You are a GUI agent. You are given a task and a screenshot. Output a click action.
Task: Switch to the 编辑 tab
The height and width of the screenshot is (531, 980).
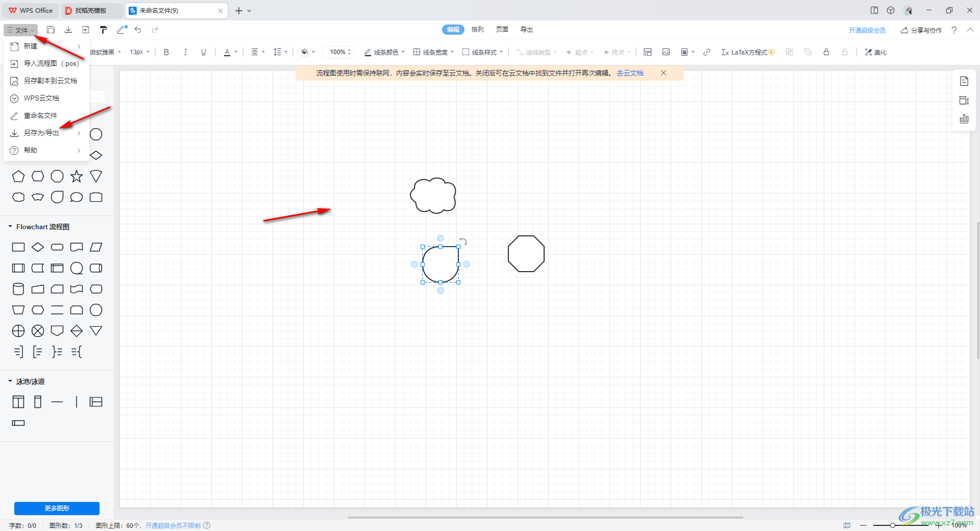[453, 30]
